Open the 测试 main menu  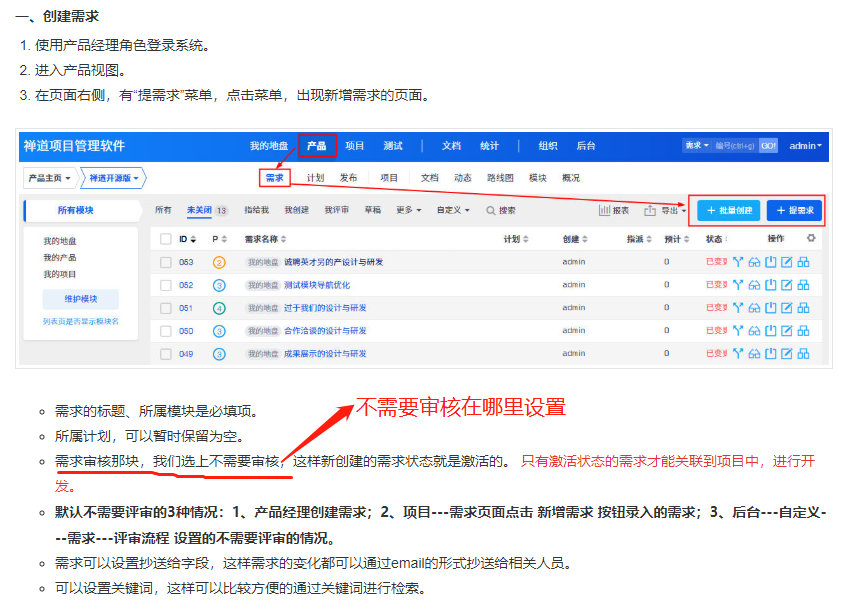pyautogui.click(x=393, y=146)
